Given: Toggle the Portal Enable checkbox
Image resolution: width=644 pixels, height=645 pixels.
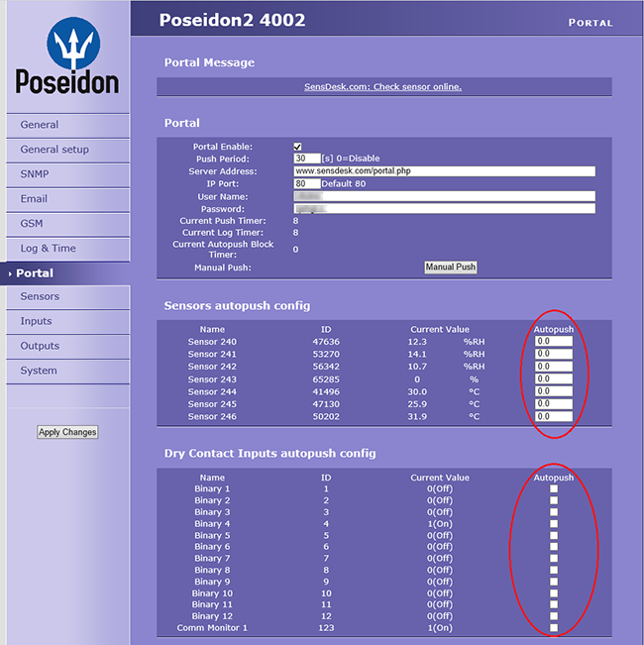Looking at the screenshot, I should point(297,147).
